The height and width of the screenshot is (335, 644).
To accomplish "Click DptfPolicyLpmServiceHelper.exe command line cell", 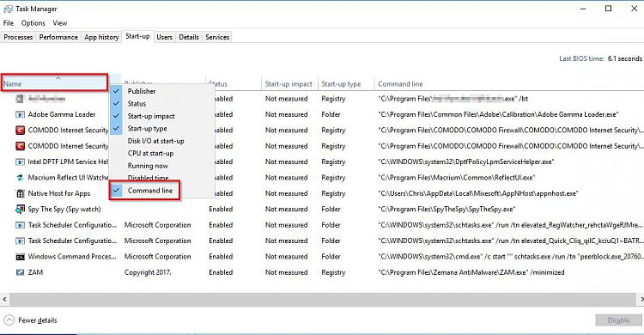I will [x=466, y=162].
